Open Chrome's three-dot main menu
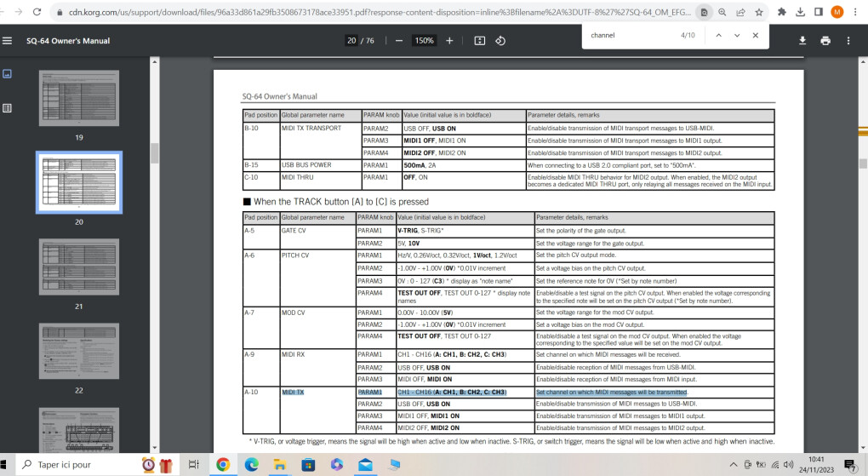Image resolution: width=868 pixels, height=476 pixels. point(856,12)
